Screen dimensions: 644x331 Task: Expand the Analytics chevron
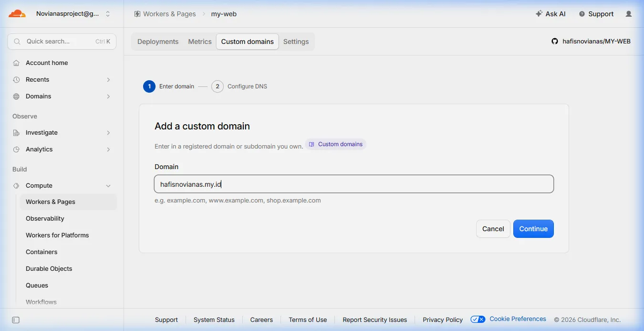108,149
